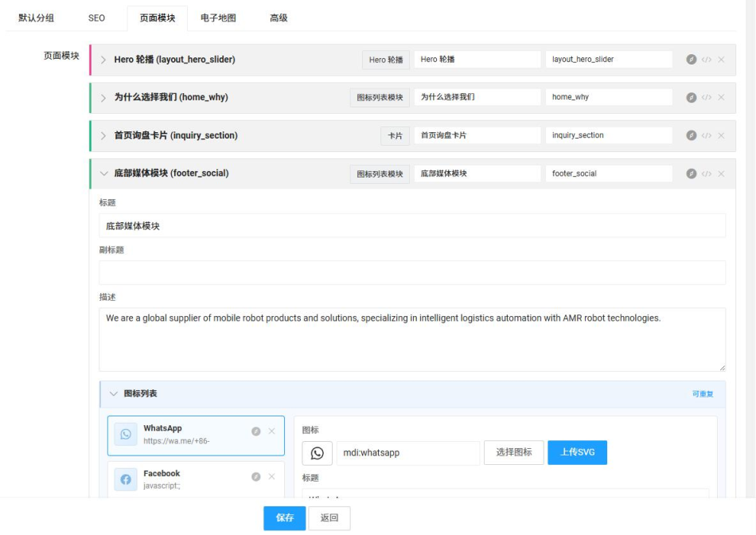Collapse the 底部媒体模块 (footer_social) chevron
This screenshot has height=535, width=756.
[x=103, y=174]
